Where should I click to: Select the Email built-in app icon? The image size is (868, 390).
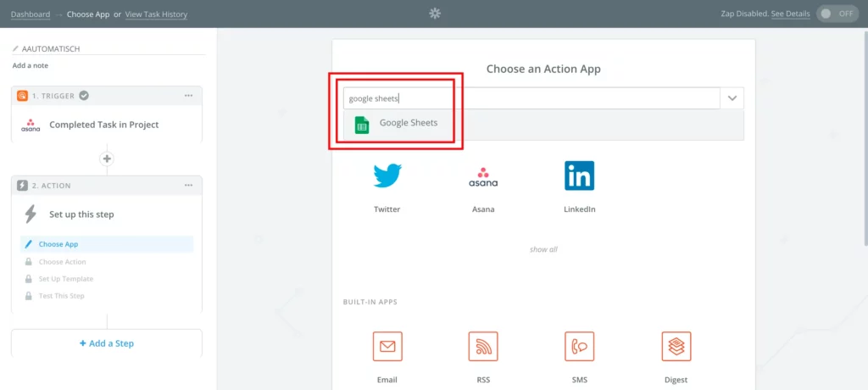click(387, 346)
